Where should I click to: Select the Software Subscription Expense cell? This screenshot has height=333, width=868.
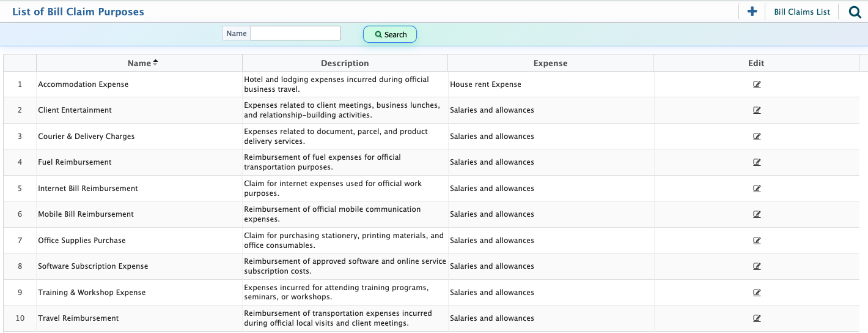coord(139,266)
